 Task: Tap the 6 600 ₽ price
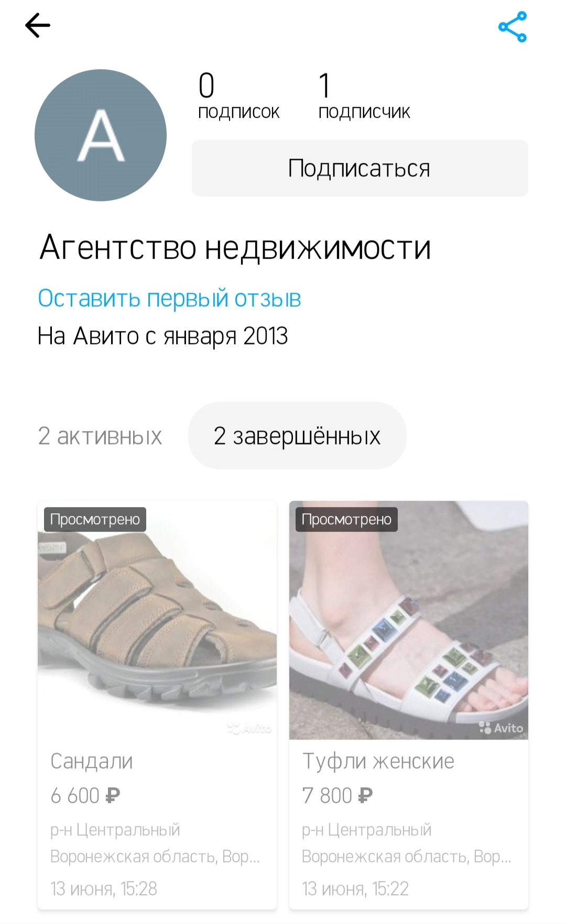85,796
